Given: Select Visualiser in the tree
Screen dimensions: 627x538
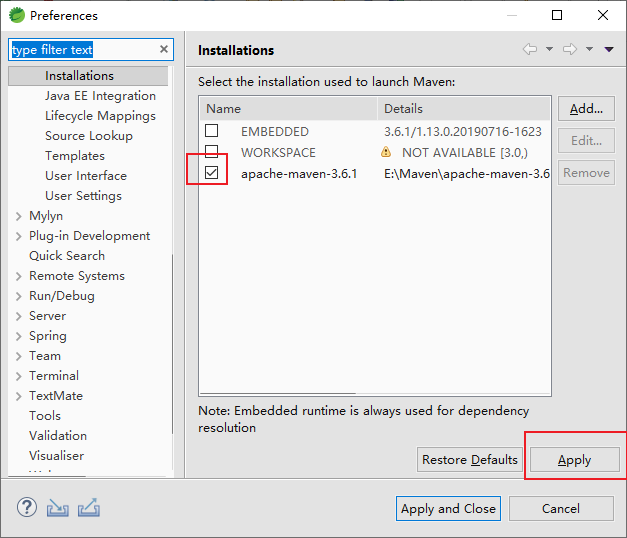Looking at the screenshot, I should pyautogui.click(x=56, y=456).
